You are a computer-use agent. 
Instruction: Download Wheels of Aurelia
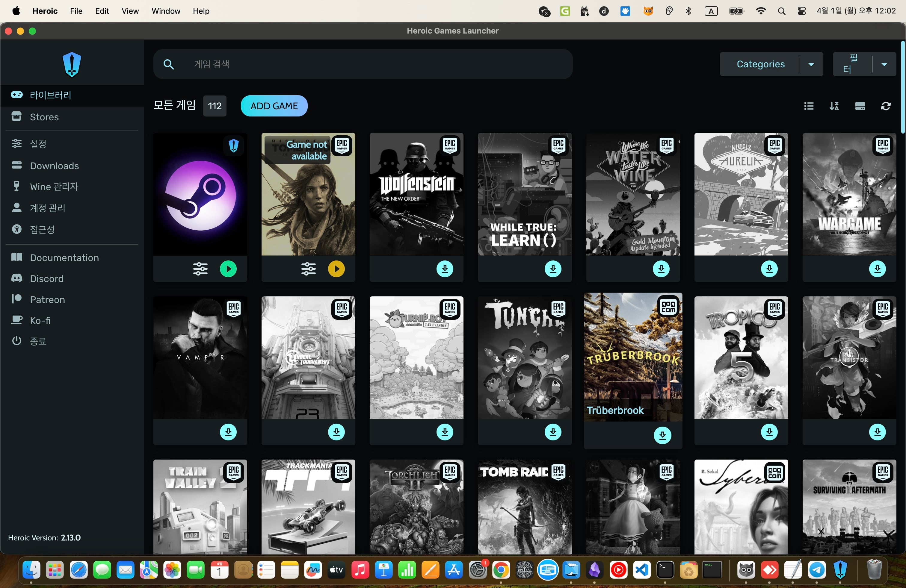pos(769,269)
